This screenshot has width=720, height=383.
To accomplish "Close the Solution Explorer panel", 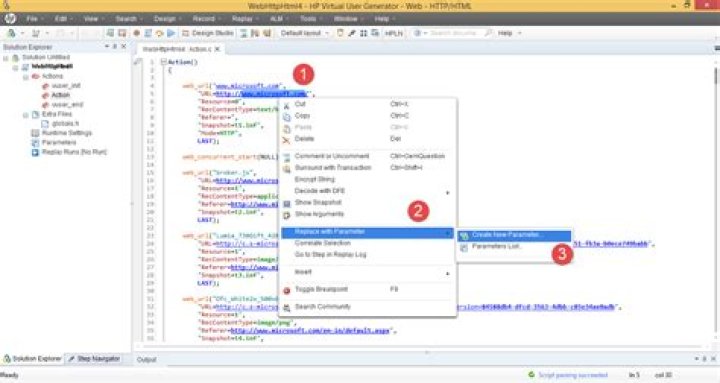I will pos(124,47).
